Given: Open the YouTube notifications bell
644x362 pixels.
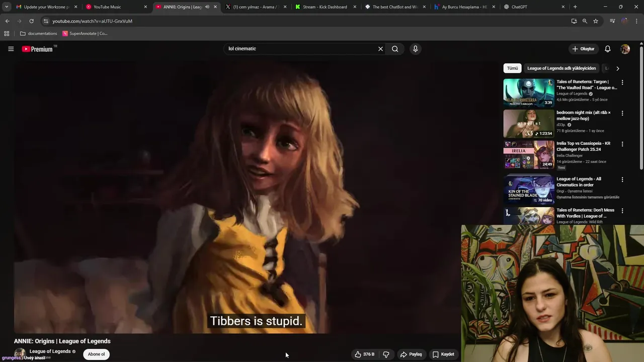Looking at the screenshot, I should tap(607, 49).
